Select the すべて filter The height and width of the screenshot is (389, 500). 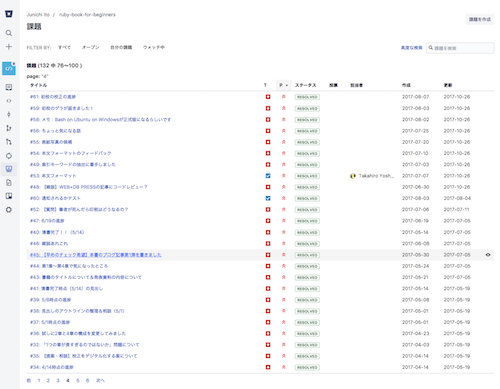tap(64, 47)
